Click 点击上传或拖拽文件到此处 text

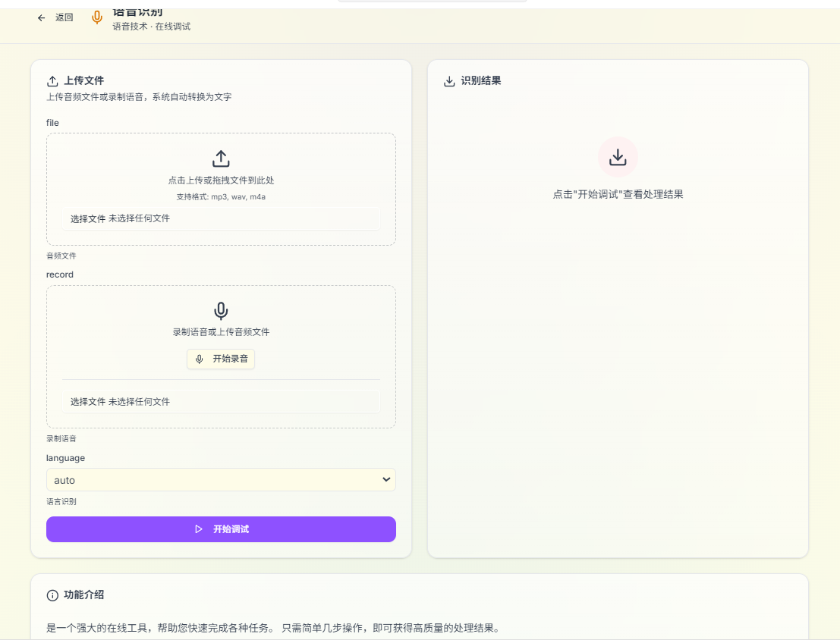[221, 180]
